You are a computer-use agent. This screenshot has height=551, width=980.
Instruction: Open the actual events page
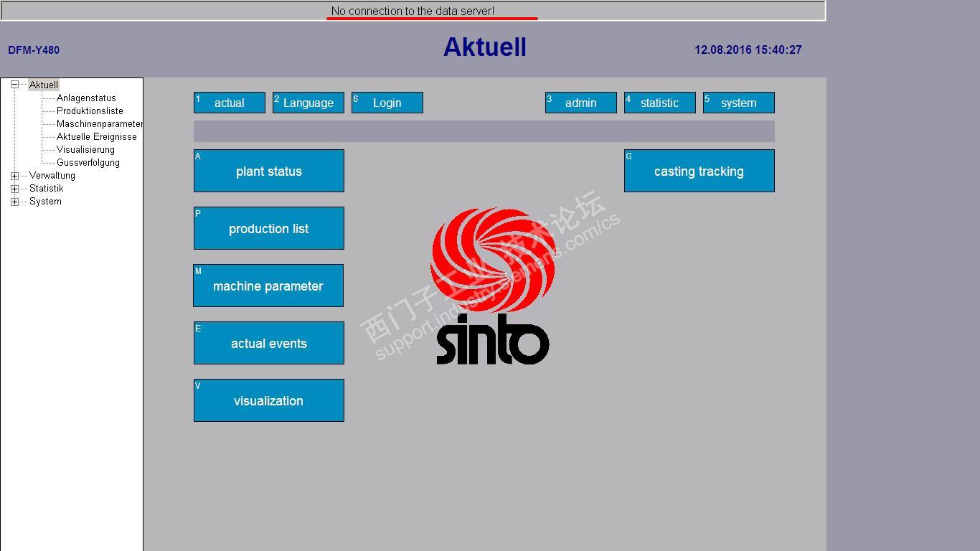click(x=269, y=343)
